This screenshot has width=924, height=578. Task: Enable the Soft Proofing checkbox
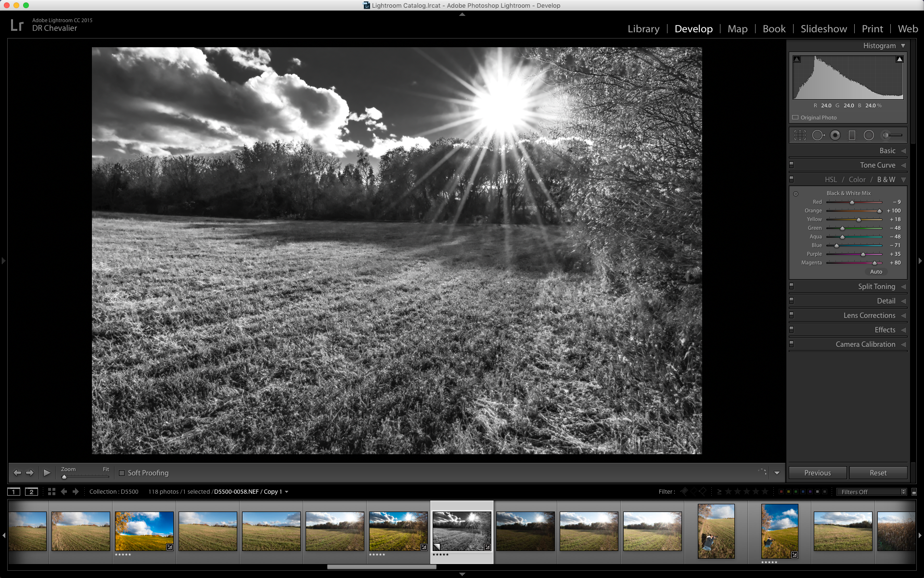122,473
